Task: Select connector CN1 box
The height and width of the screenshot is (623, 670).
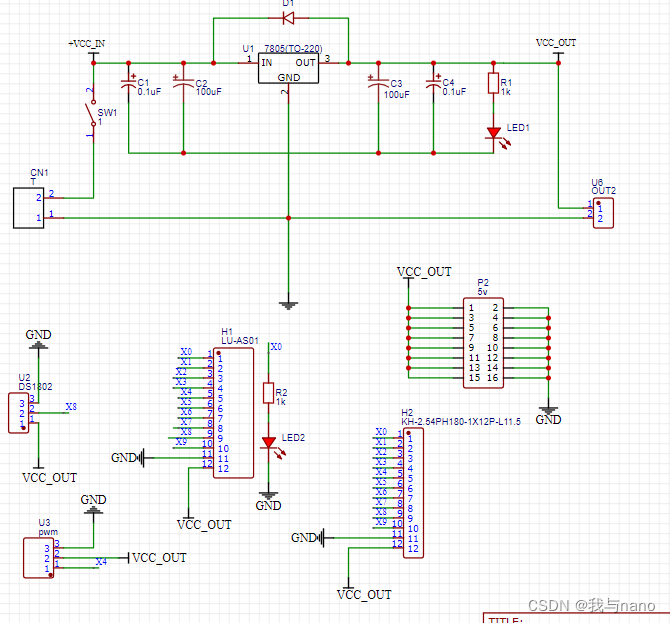Action: pyautogui.click(x=28, y=208)
